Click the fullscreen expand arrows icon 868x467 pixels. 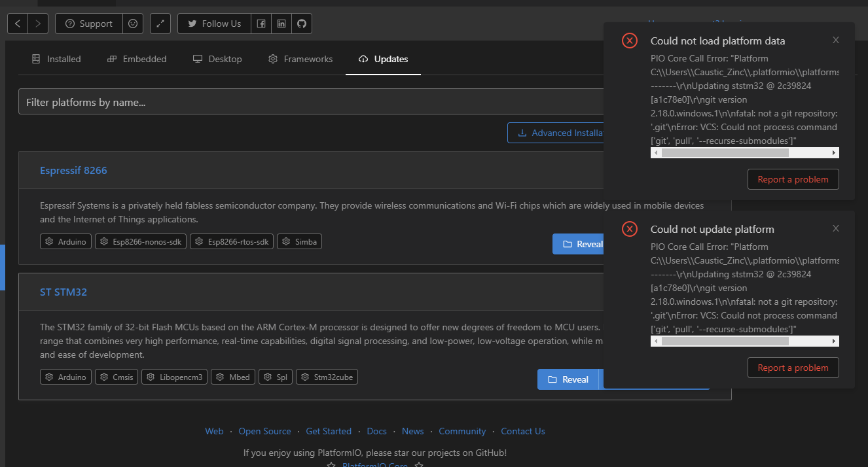(x=160, y=24)
